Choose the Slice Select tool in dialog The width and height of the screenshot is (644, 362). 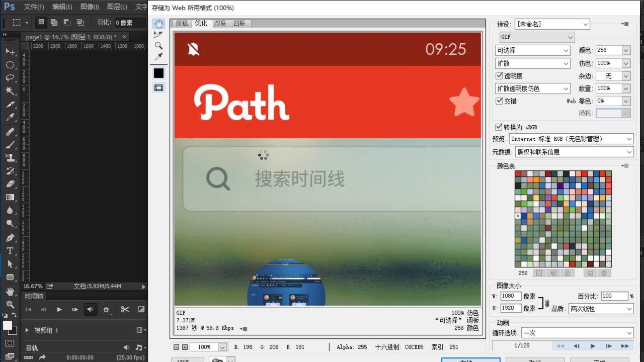click(158, 35)
